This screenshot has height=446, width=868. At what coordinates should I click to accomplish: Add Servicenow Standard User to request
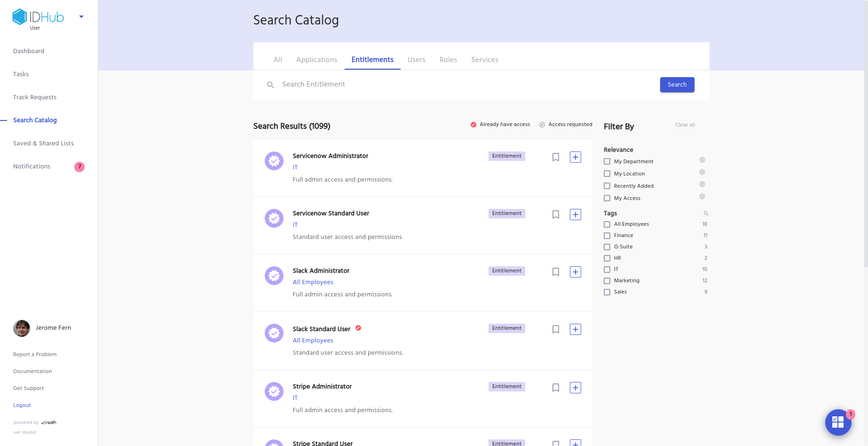coord(575,215)
